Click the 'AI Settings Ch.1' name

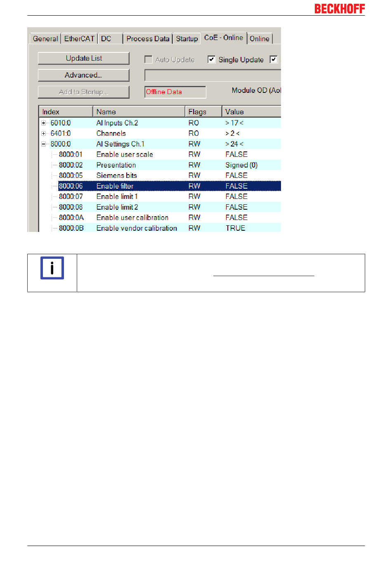120,144
